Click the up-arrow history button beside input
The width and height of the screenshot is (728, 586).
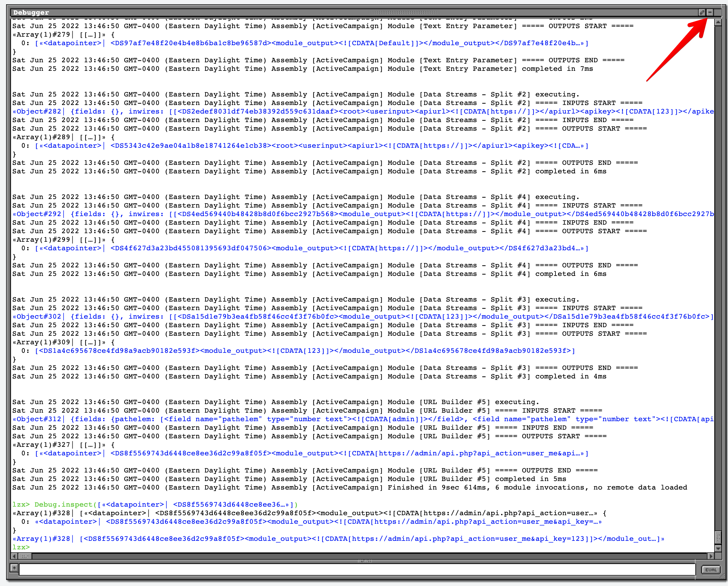[14, 568]
